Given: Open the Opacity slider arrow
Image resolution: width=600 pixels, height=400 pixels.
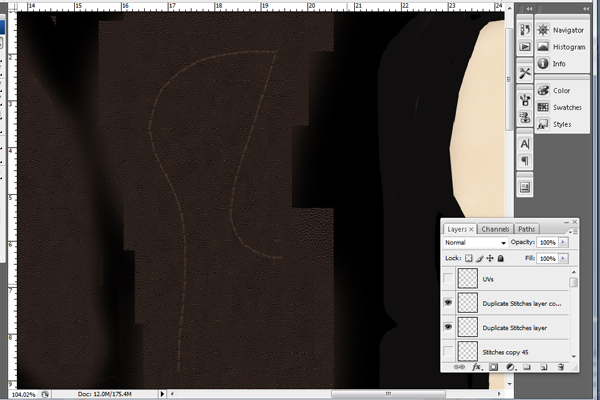Looking at the screenshot, I should (x=563, y=242).
